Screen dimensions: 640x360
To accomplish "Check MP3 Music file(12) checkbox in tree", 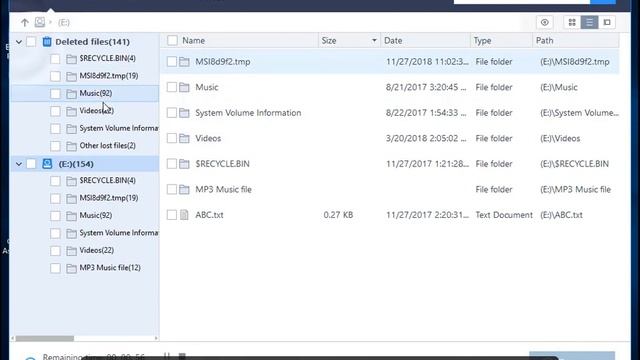I will [55, 268].
